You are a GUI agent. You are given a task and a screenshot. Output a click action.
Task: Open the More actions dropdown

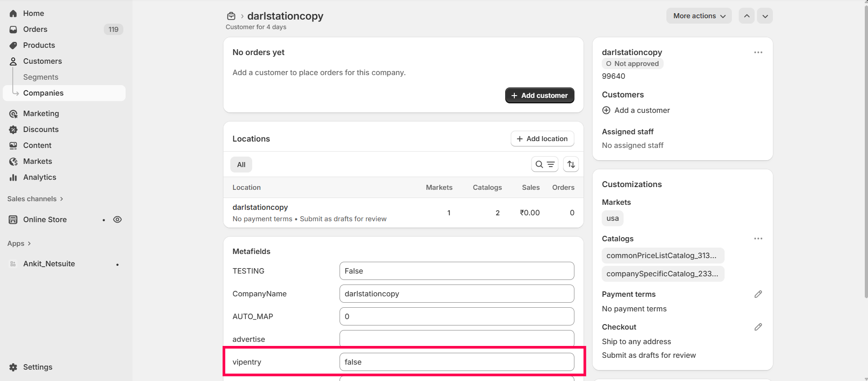[x=699, y=16]
